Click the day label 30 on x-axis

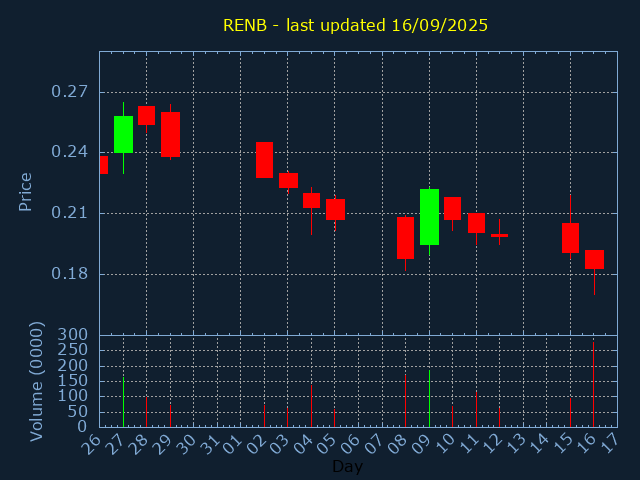pos(185,444)
